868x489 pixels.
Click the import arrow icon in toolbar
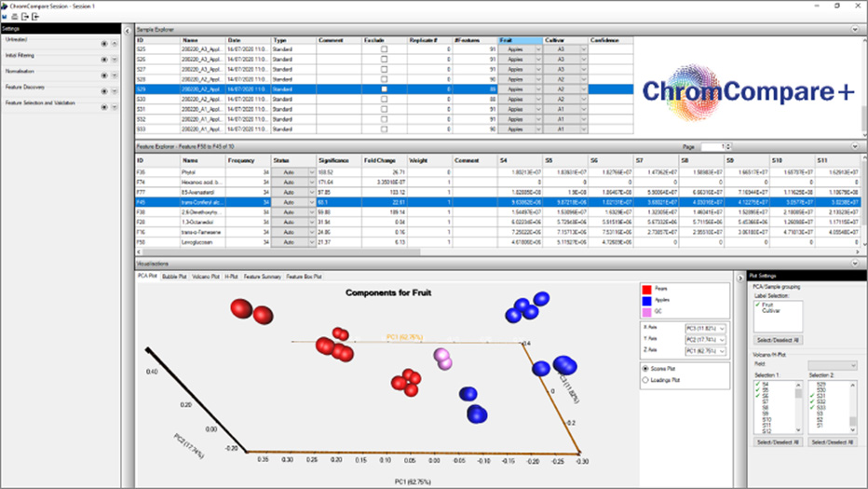pyautogui.click(x=35, y=17)
